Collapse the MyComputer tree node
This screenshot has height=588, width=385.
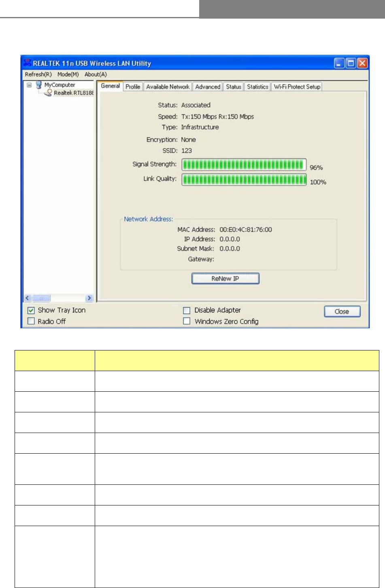(29, 85)
